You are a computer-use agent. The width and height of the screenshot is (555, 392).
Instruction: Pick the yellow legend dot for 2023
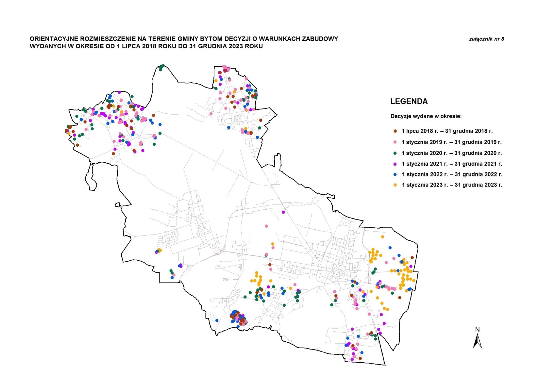click(x=395, y=185)
